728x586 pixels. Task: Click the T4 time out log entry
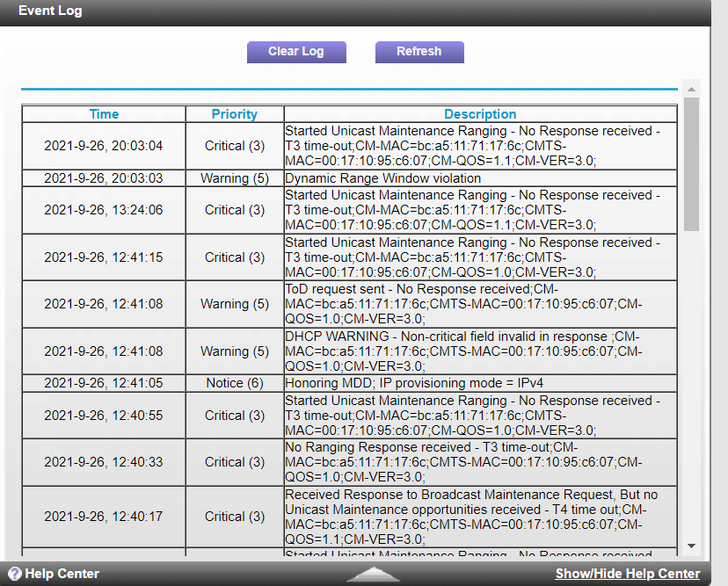[479, 517]
